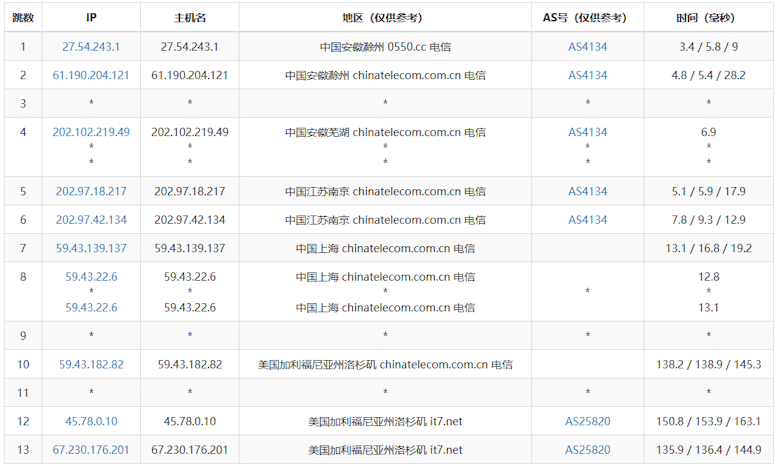
Task: Open the AS4134 link in hop 5 row
Action: (x=587, y=191)
